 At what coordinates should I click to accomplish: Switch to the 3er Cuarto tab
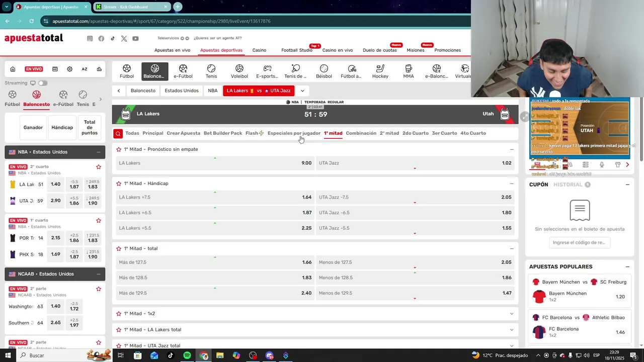(x=444, y=133)
